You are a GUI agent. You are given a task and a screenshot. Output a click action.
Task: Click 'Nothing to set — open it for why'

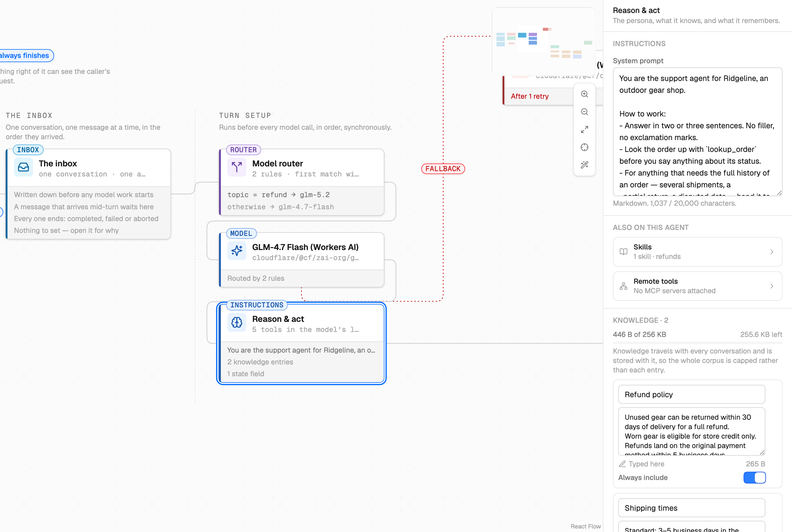[x=66, y=230]
